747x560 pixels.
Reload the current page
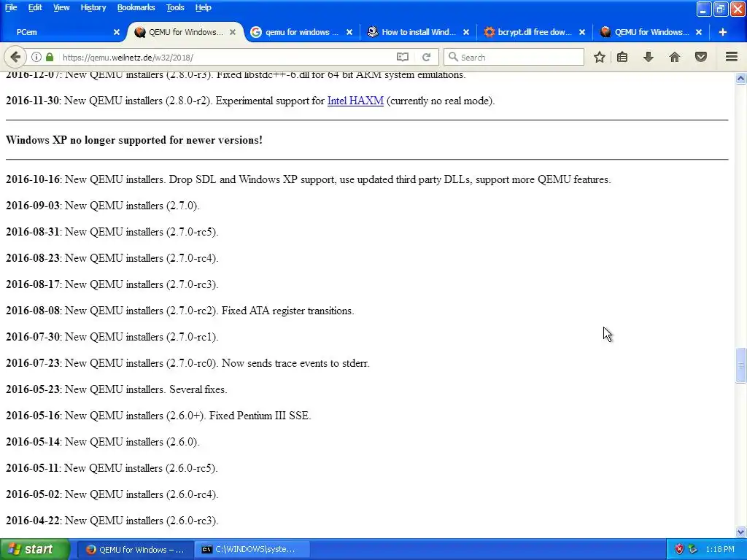pos(426,57)
